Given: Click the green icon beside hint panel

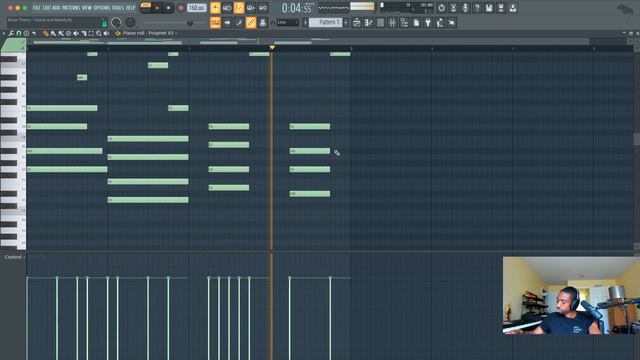Looking at the screenshot, I should tap(104, 23).
